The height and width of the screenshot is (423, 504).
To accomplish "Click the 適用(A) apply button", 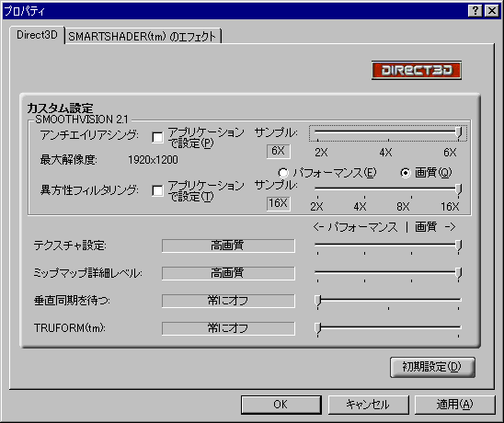I will (455, 405).
